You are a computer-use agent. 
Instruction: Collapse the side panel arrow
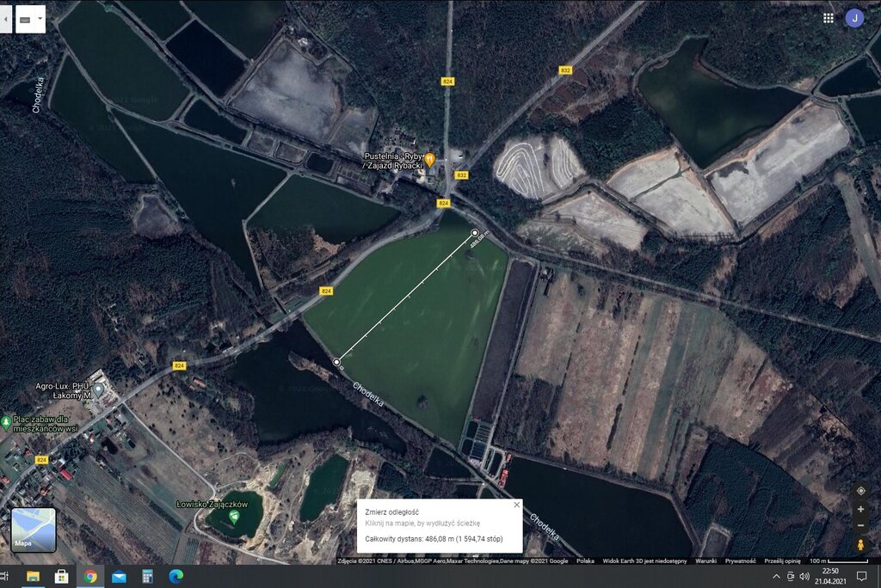[x=5, y=18]
